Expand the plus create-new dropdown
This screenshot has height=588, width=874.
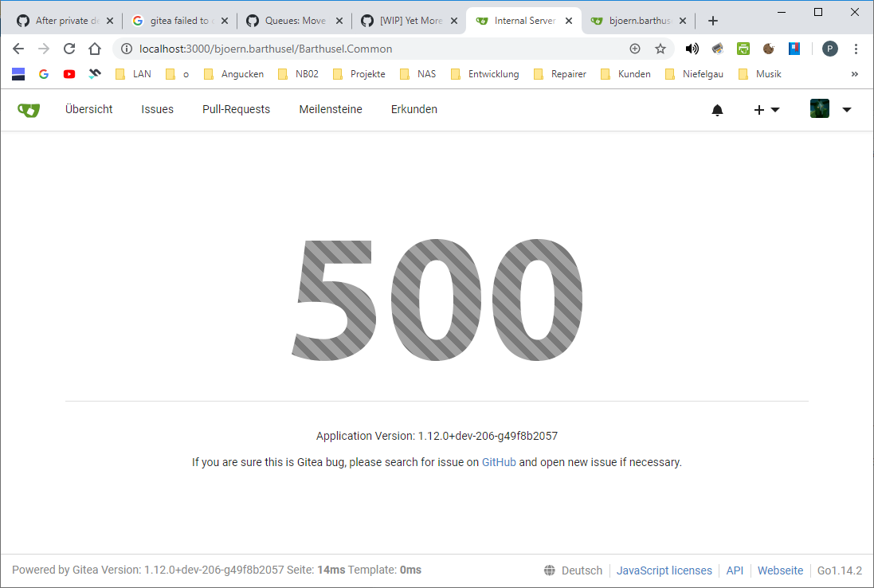coord(766,110)
